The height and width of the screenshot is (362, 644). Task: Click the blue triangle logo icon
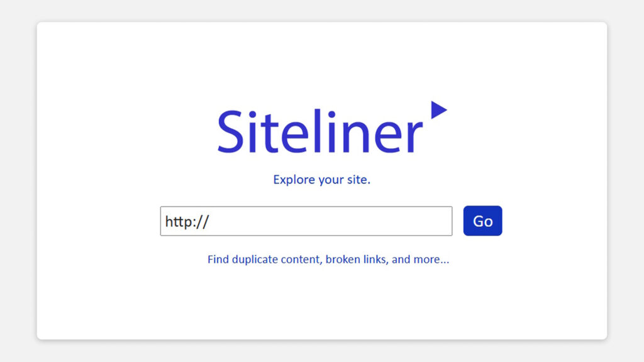[438, 110]
